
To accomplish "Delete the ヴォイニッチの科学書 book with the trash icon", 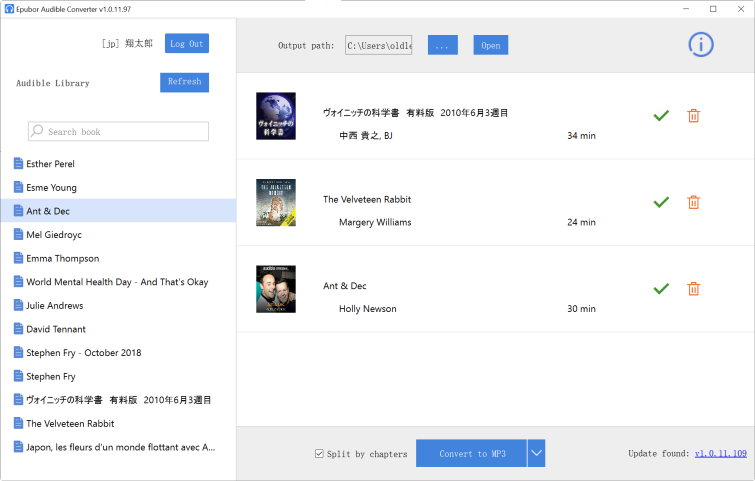I will coord(693,116).
